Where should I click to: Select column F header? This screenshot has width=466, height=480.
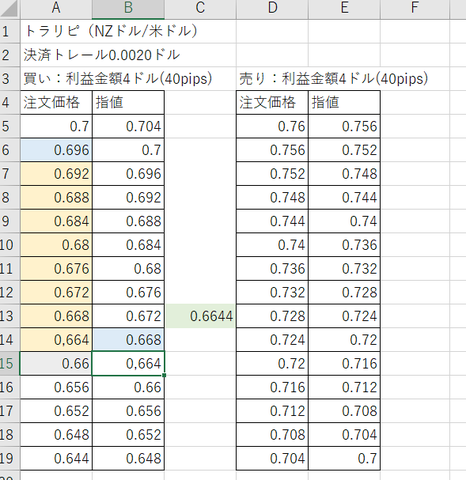(x=415, y=9)
